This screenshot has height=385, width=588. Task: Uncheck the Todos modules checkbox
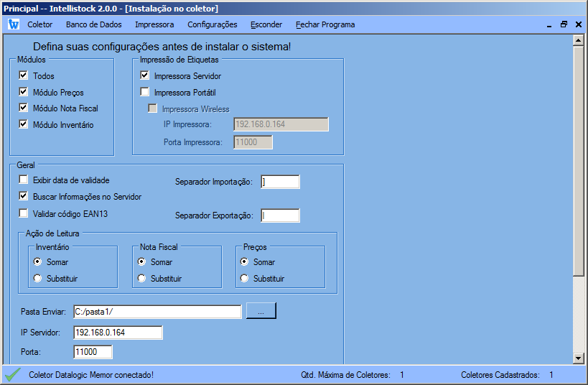[x=23, y=75]
